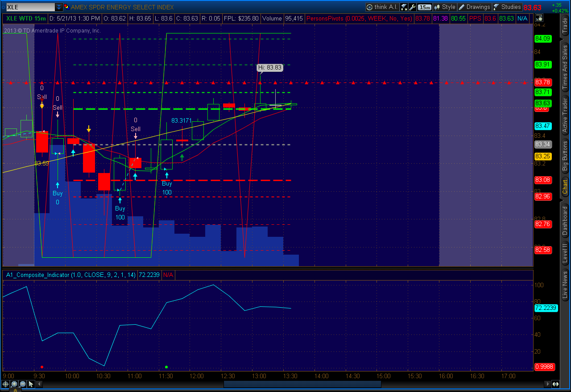This screenshot has width=571, height=392.
Task: Click the red dot signal marker
Action: pos(42,367)
